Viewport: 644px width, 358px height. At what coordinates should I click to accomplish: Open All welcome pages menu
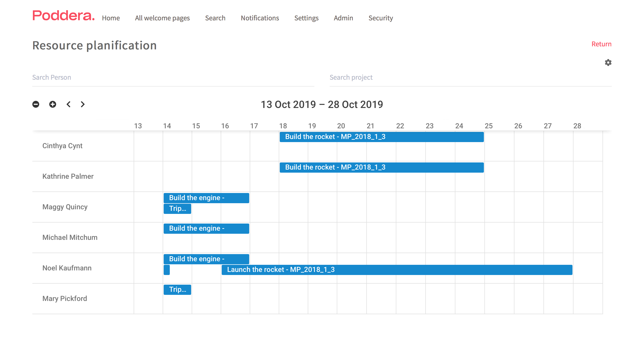tap(162, 18)
